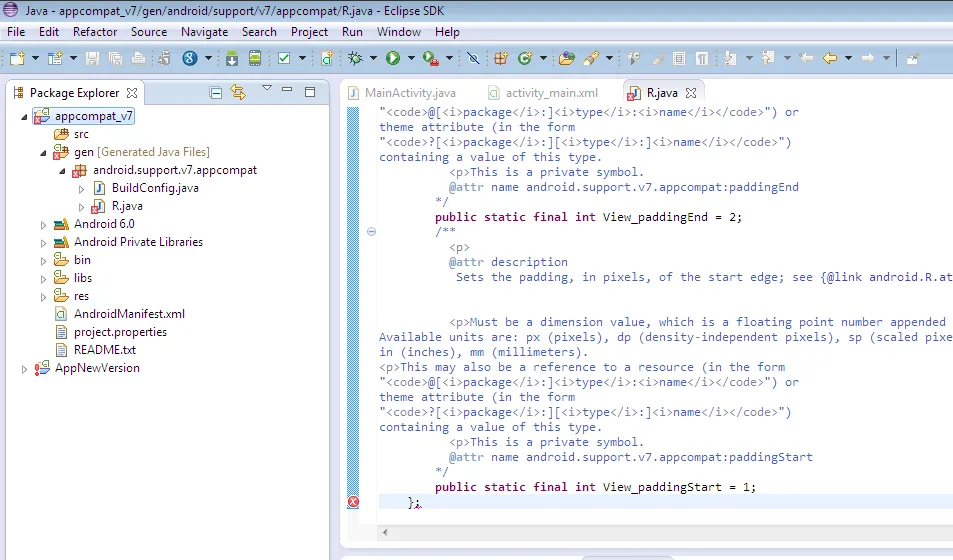The width and height of the screenshot is (953, 560).
Task: Open New Java Class dropdown arrow
Action: pos(543,58)
